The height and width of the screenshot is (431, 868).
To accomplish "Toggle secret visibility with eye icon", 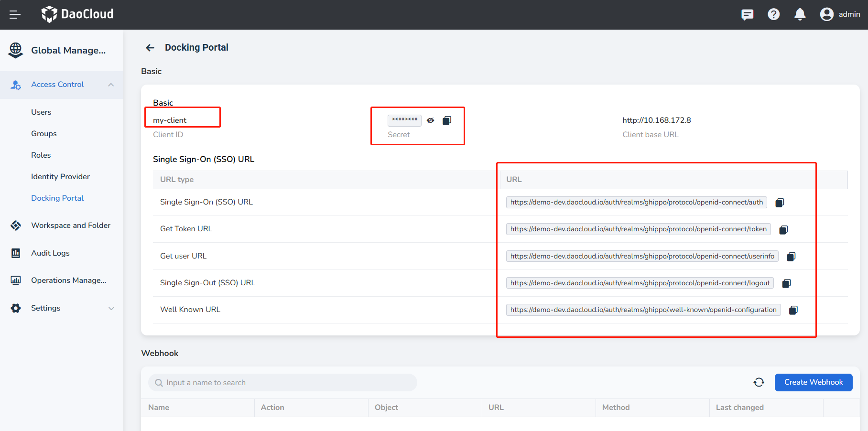I will click(x=431, y=120).
